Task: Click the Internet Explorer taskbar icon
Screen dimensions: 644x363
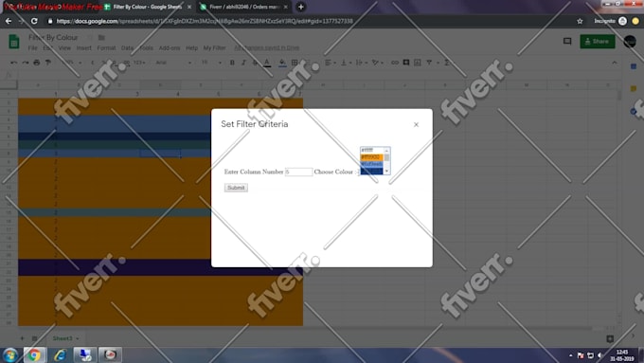Action: click(60, 354)
